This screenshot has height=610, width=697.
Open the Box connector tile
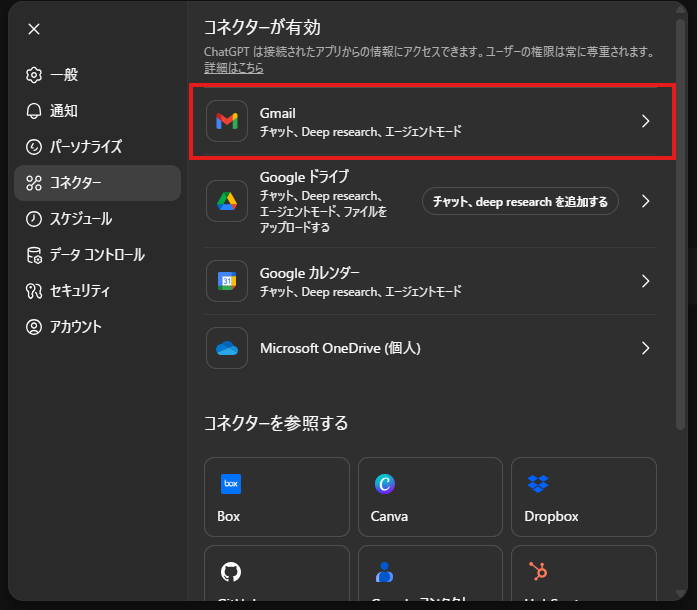point(276,497)
